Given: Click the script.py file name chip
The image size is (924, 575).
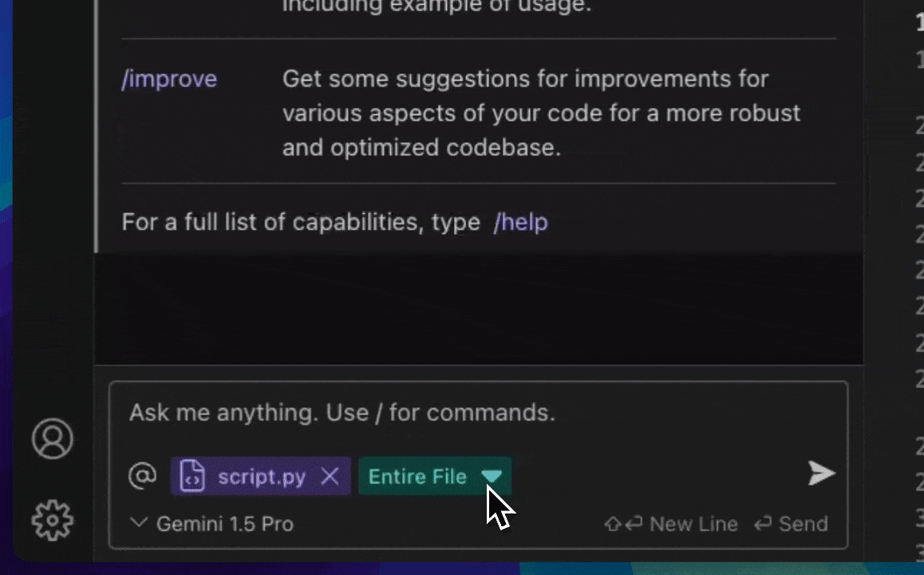Looking at the screenshot, I should click(261, 476).
